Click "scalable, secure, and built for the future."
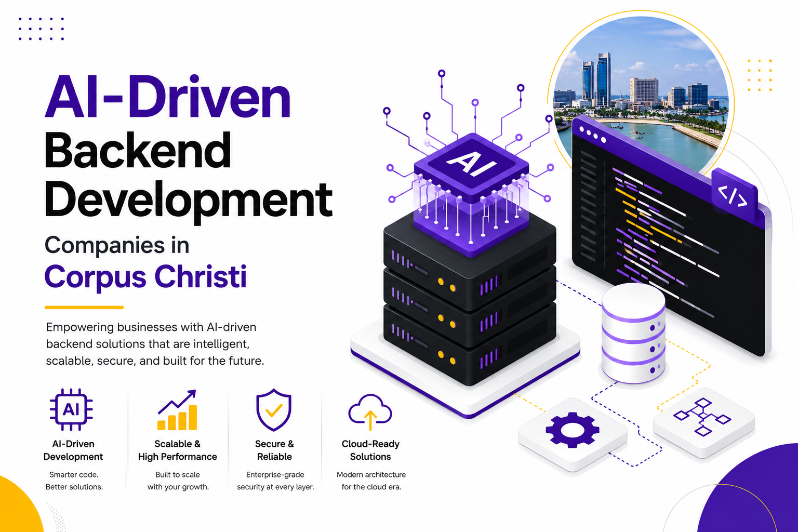 coord(155,361)
